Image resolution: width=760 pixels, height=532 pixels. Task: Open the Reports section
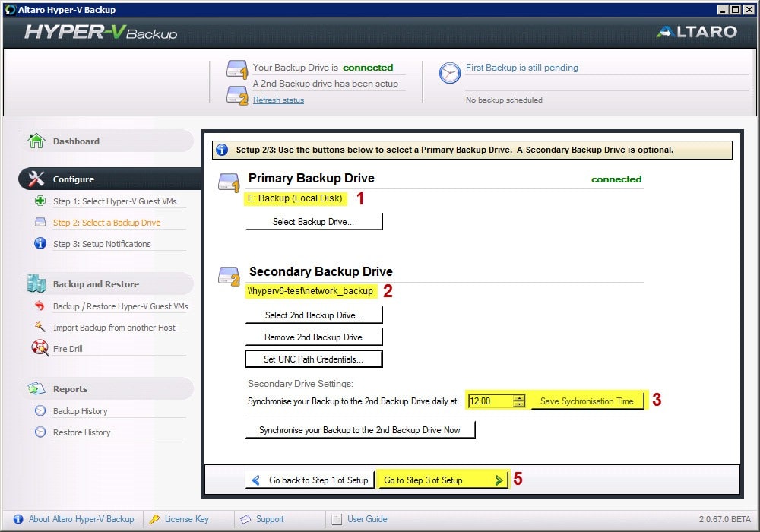click(x=106, y=388)
